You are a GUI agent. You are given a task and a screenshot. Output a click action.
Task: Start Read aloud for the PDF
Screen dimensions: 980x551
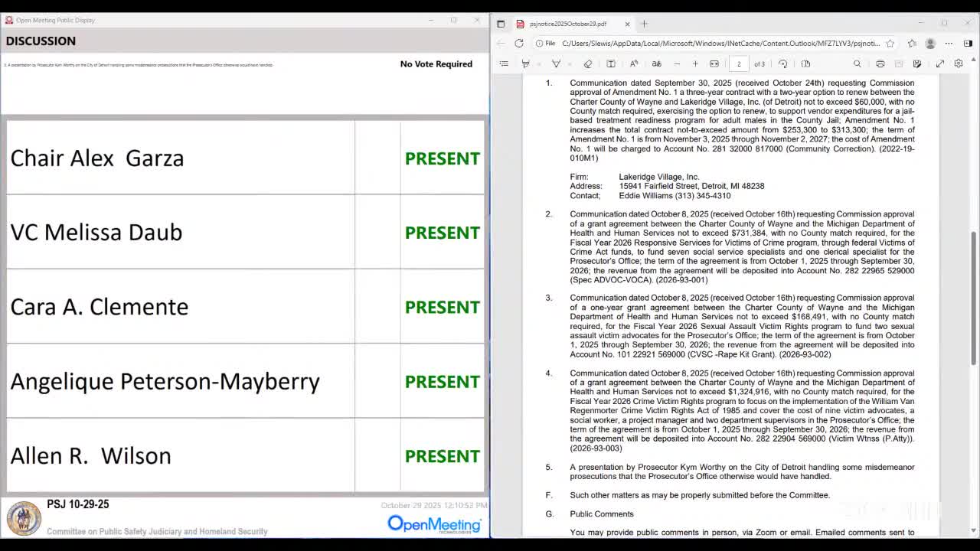click(x=634, y=64)
